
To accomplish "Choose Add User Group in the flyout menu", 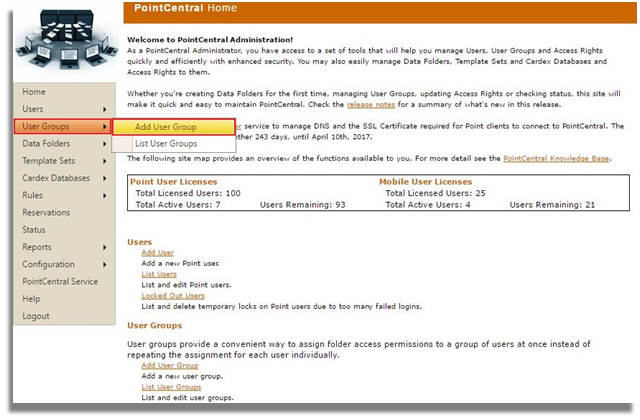I will click(x=174, y=127).
